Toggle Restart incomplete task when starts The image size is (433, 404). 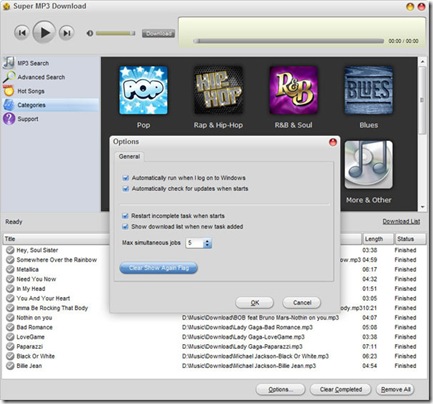click(125, 216)
